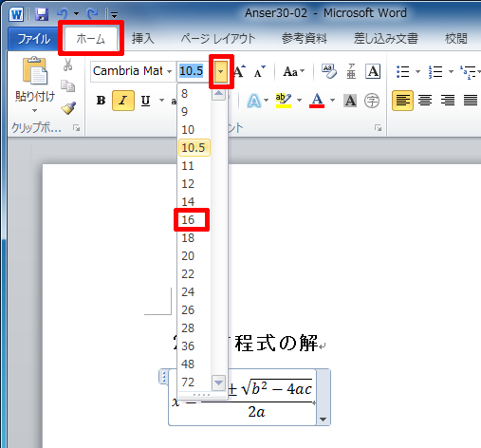
Task: Switch to the ホーム tab
Action: pos(91,39)
